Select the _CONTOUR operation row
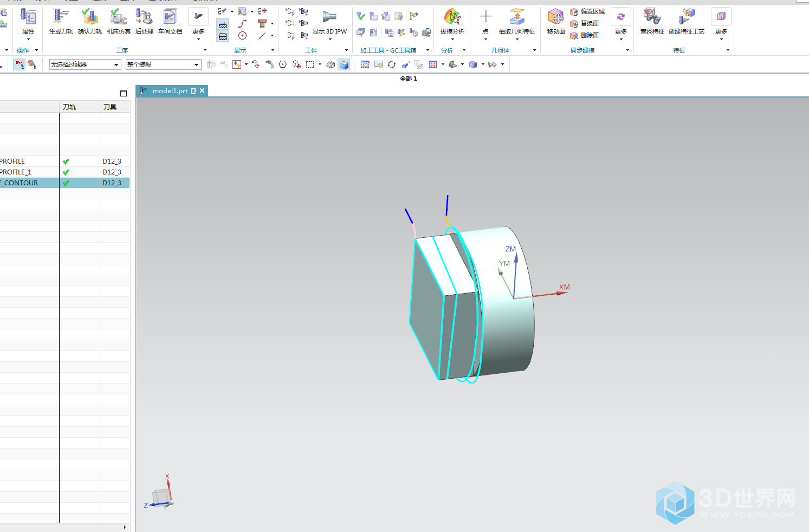Screen dimensions: 809x532 tap(64, 183)
